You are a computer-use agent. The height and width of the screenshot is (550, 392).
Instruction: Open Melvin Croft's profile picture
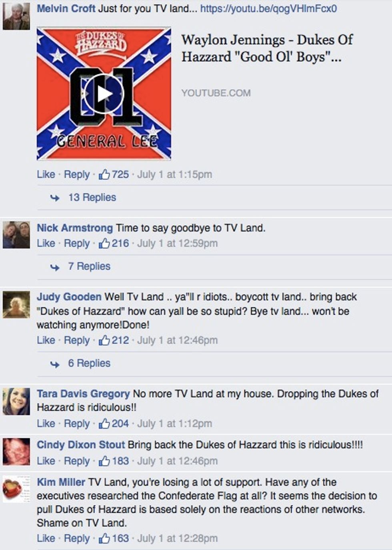[16, 16]
